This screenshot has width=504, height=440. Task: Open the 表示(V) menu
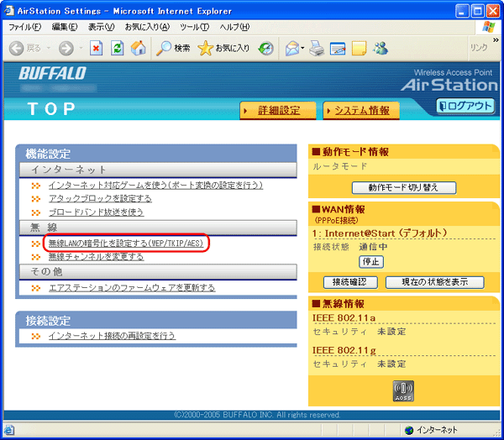click(x=102, y=27)
